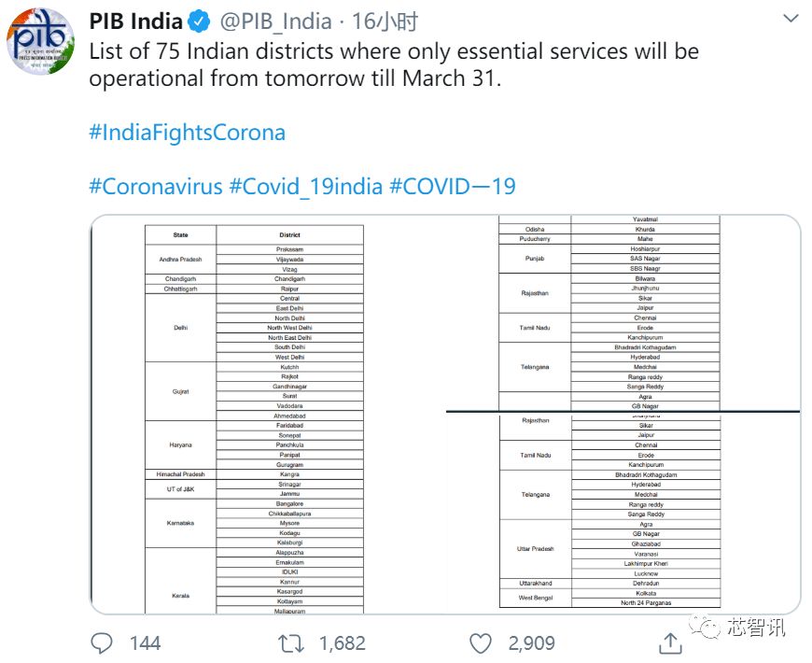This screenshot has width=812, height=663.
Task: Open the tweet options chevron menu
Action: pos(790,21)
